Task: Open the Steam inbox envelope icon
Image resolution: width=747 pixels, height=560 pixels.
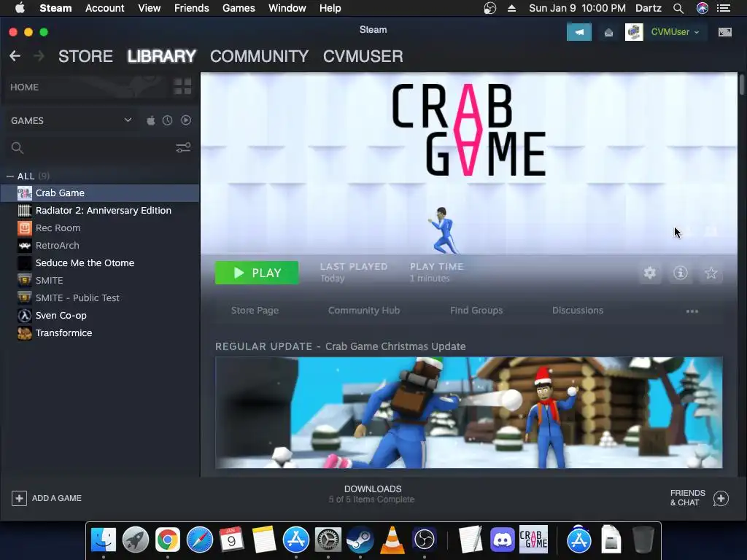Action: (608, 32)
